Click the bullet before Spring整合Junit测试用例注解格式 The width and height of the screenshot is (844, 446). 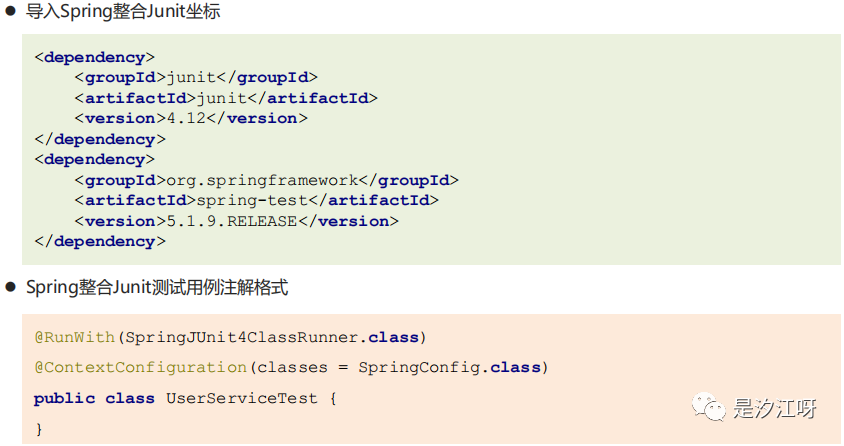click(x=10, y=287)
